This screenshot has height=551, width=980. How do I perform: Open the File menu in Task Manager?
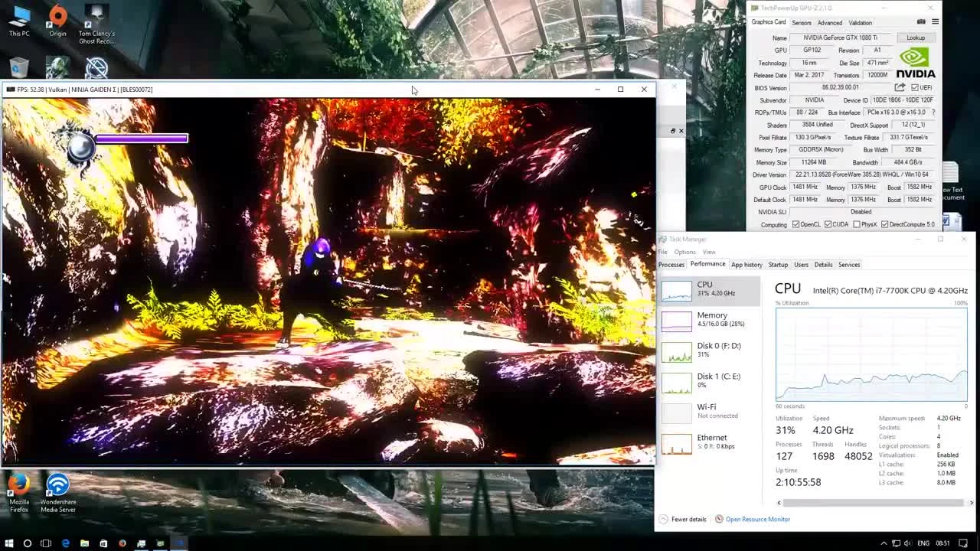pyautogui.click(x=662, y=251)
